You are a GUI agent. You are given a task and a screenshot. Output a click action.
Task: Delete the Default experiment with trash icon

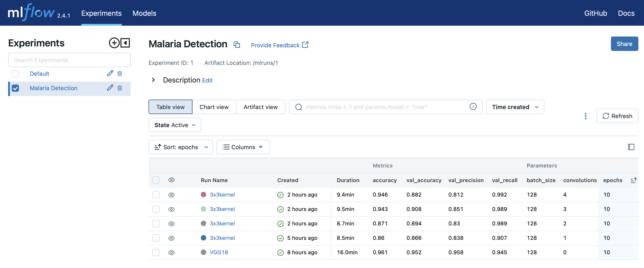click(x=120, y=73)
